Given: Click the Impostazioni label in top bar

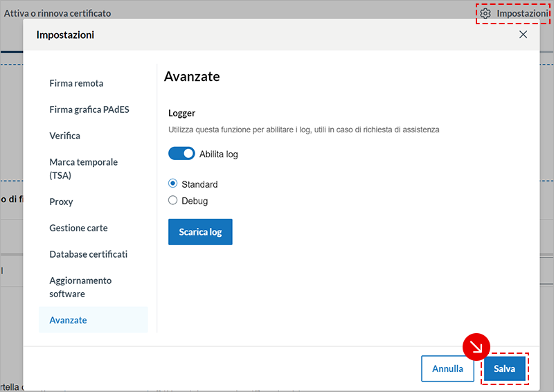Looking at the screenshot, I should [523, 14].
